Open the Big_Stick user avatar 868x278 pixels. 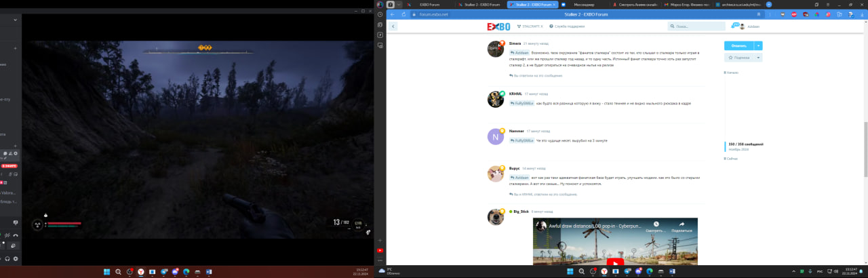coord(495,217)
